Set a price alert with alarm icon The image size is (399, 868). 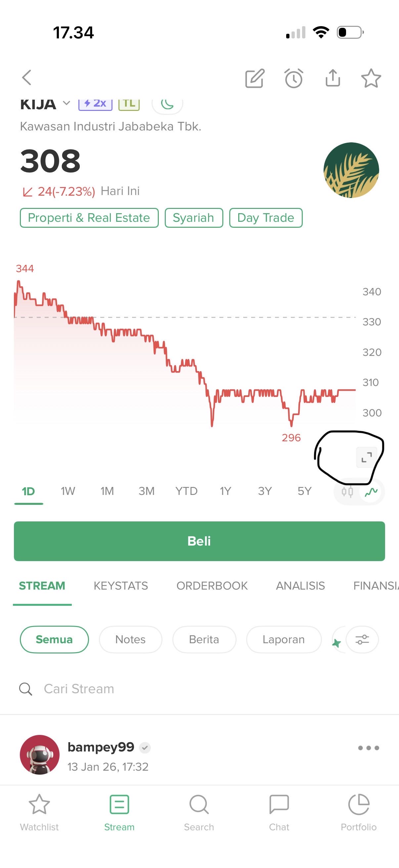(x=293, y=78)
